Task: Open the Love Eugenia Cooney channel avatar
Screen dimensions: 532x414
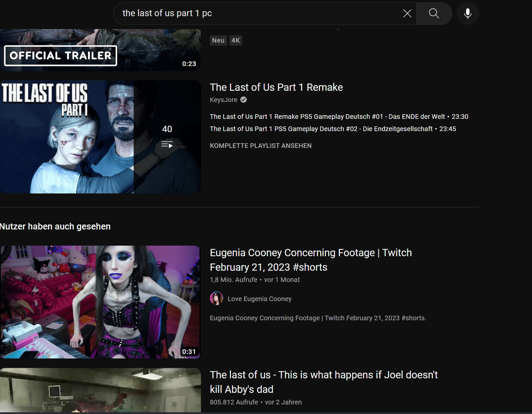Action: (216, 298)
